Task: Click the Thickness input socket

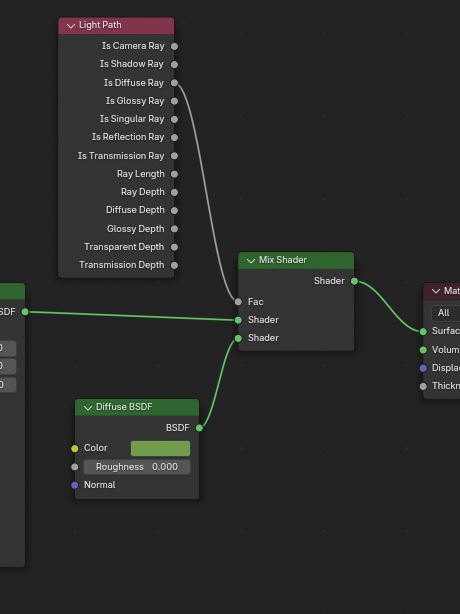Action: [423, 386]
